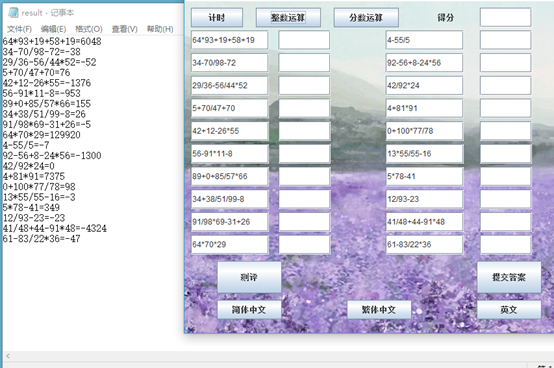Image resolution: width=554 pixels, height=368 pixels.
Task: Click Notepad line 4+81*91=7375
Action: click(x=34, y=176)
